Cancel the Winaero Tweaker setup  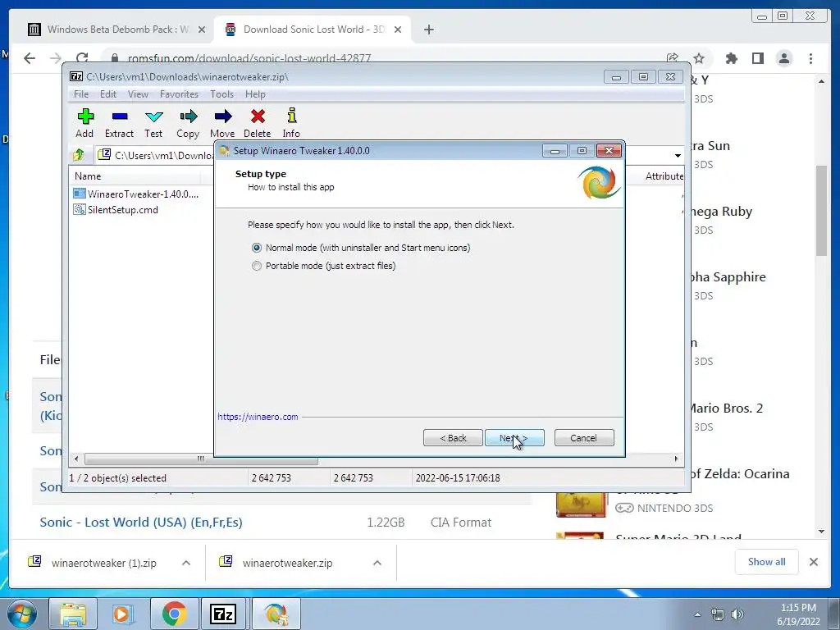[x=584, y=438]
